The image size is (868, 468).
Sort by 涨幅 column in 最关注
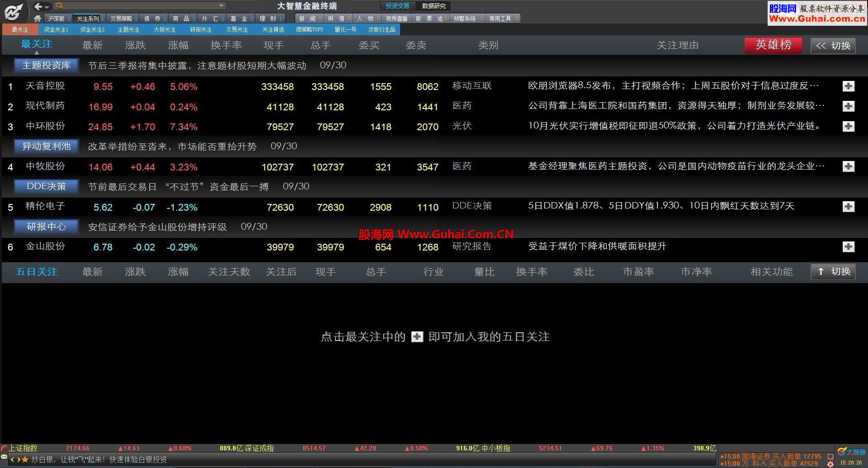click(178, 45)
